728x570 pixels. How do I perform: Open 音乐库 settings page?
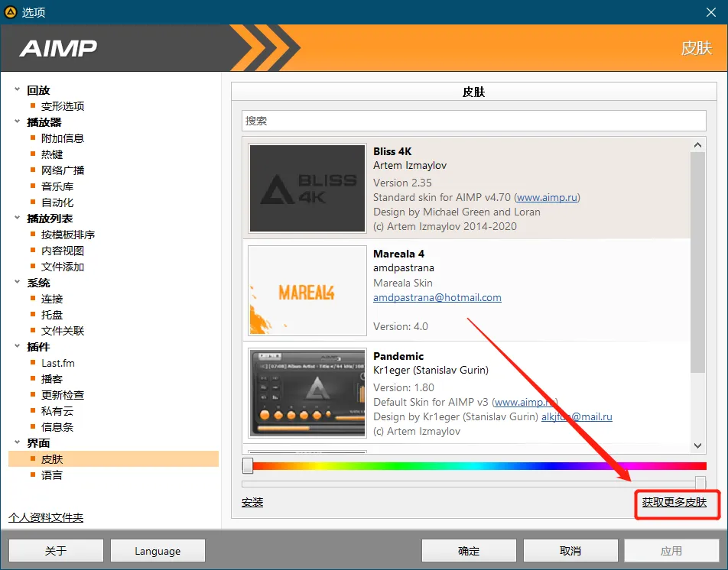57,186
